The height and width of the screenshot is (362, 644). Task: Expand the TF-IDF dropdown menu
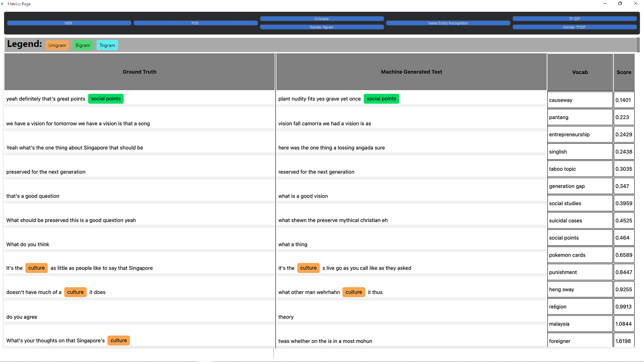coord(574,18)
